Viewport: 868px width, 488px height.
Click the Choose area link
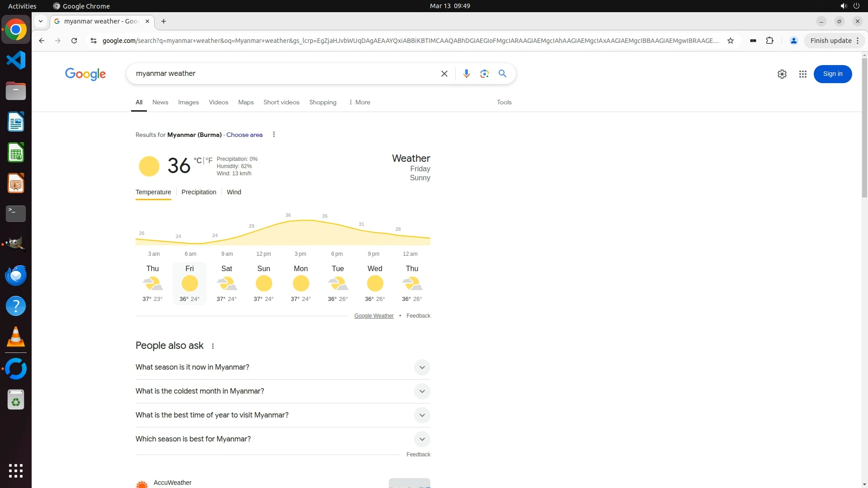244,135
